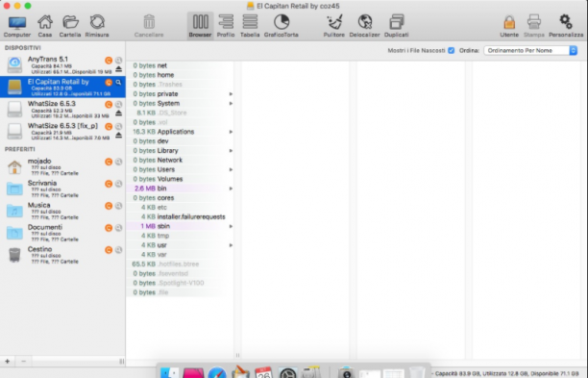Select the .Spotlight-V100 row

tap(180, 283)
